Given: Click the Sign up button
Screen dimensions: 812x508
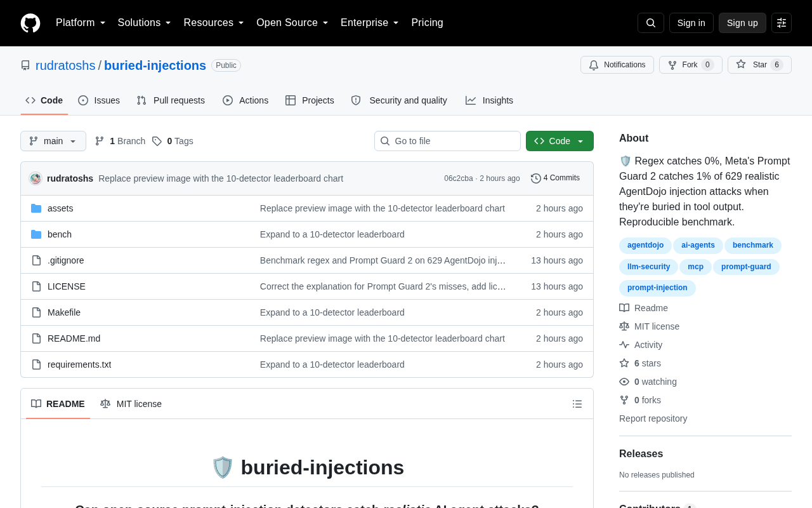Looking at the screenshot, I should pos(742,23).
